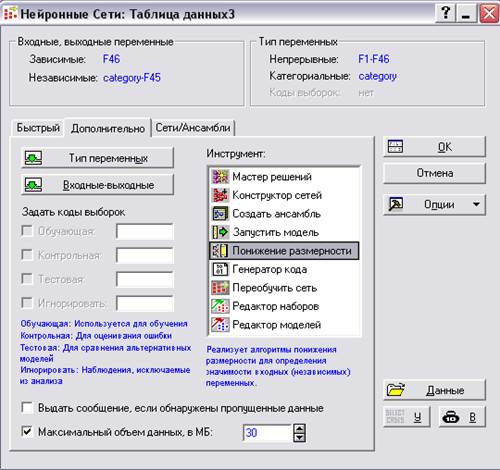
Task: Click the Тип переменных button
Action: 97,158
